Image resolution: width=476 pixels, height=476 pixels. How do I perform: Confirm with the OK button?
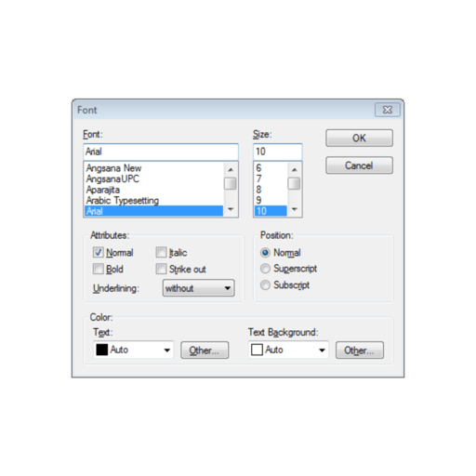click(x=359, y=138)
